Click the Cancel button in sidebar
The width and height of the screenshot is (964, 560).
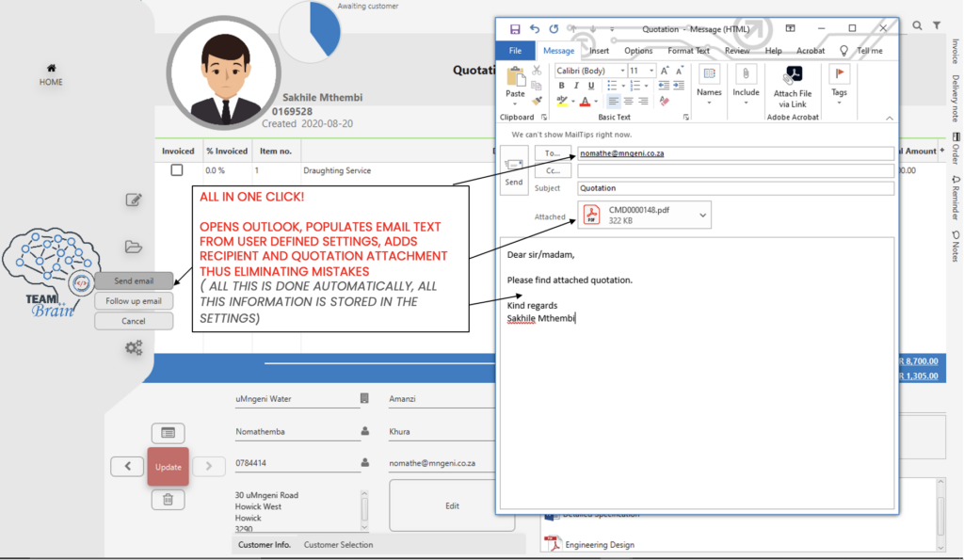click(x=134, y=321)
